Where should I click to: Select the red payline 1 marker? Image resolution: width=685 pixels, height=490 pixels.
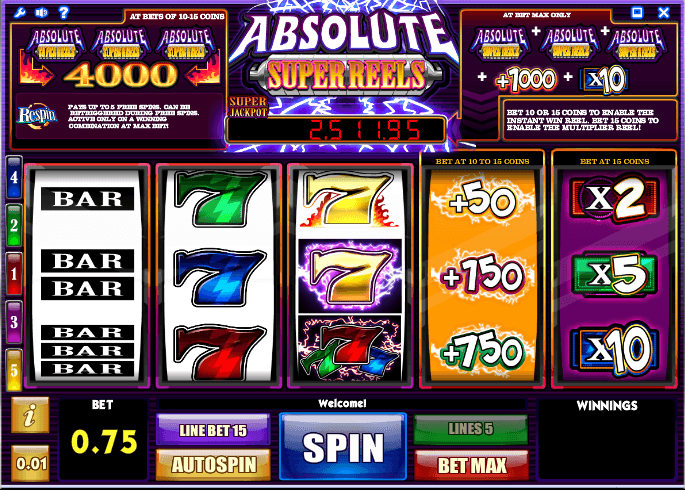(14, 274)
